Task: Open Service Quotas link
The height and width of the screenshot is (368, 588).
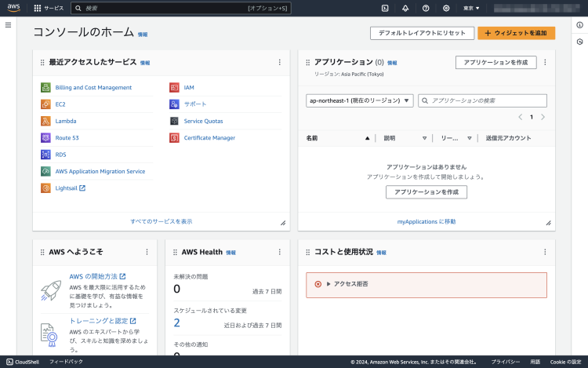Action: click(203, 121)
